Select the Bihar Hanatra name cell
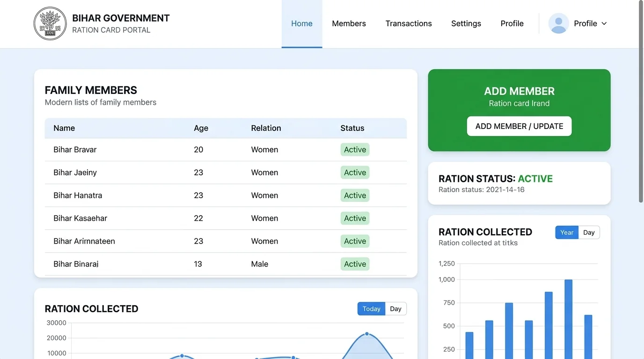Image resolution: width=644 pixels, height=359 pixels. pyautogui.click(x=78, y=195)
